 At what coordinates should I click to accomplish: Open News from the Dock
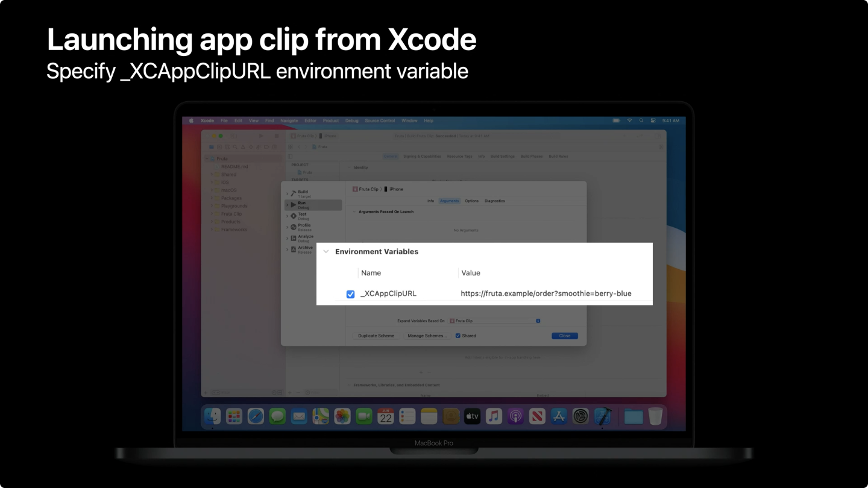click(537, 416)
